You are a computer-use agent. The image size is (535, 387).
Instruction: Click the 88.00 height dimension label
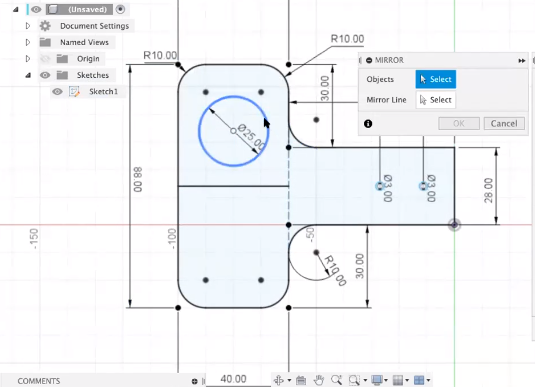138,180
